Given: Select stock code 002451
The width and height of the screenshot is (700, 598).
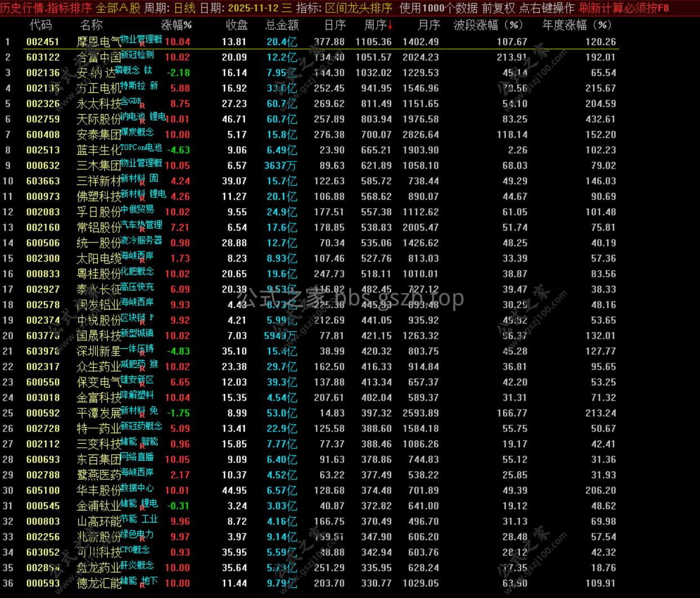Looking at the screenshot, I should pos(43,42).
